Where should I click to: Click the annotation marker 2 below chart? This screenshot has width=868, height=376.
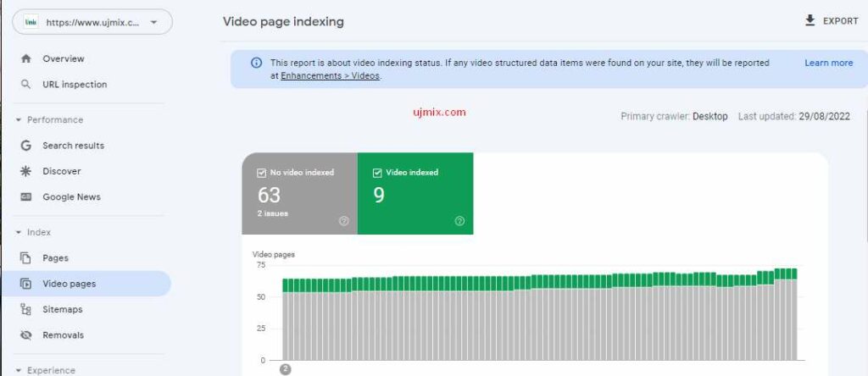tap(286, 369)
